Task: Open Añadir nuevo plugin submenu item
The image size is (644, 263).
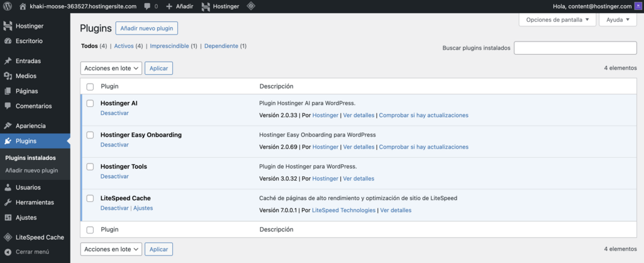Action: [x=31, y=171]
